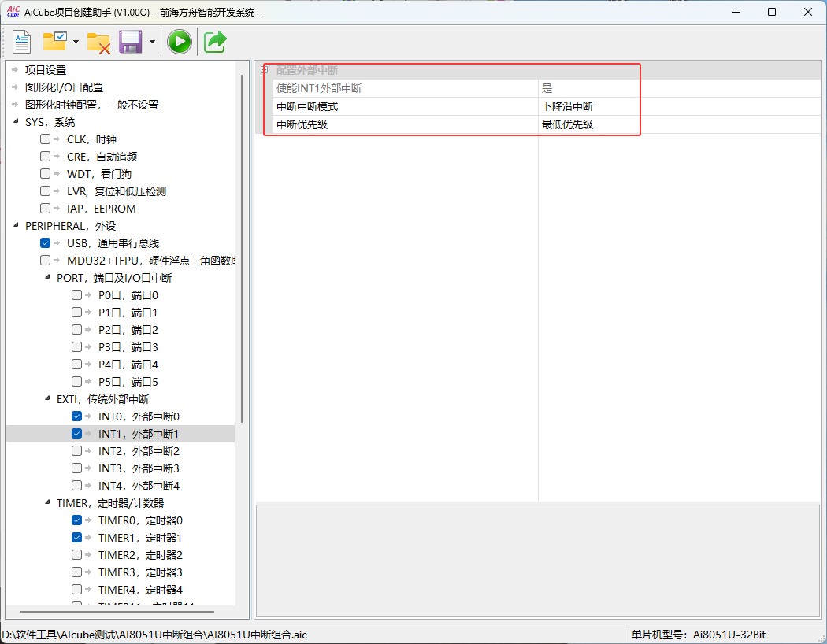Image resolution: width=827 pixels, height=644 pixels.
Task: Collapse the PORT 端口及I/O口中断 node
Action: tap(47, 276)
